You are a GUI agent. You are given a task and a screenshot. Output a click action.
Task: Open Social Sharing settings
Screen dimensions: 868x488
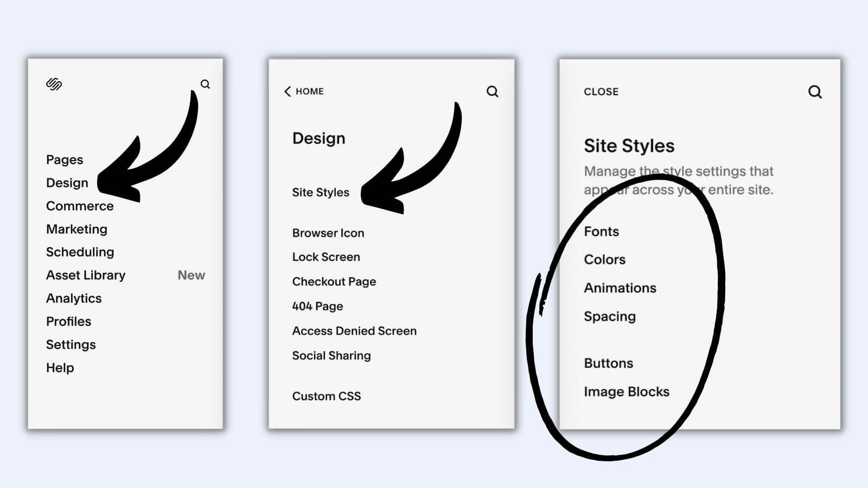tap(331, 356)
